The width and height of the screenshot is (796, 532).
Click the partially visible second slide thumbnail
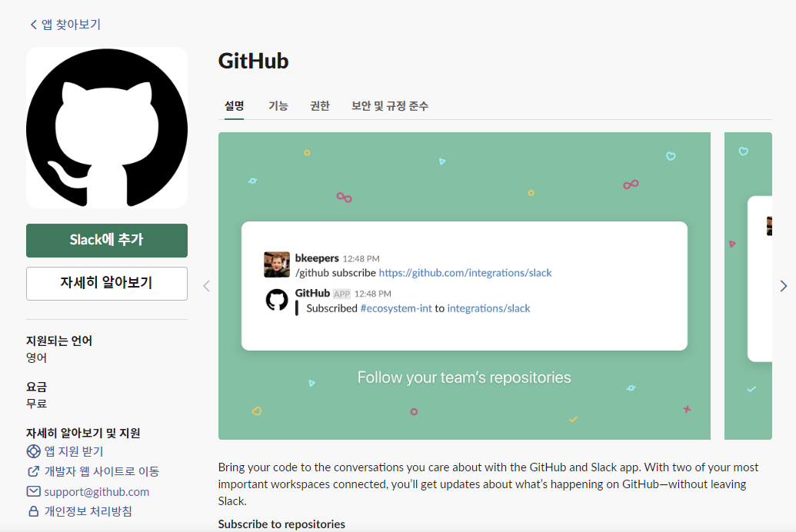[748, 286]
